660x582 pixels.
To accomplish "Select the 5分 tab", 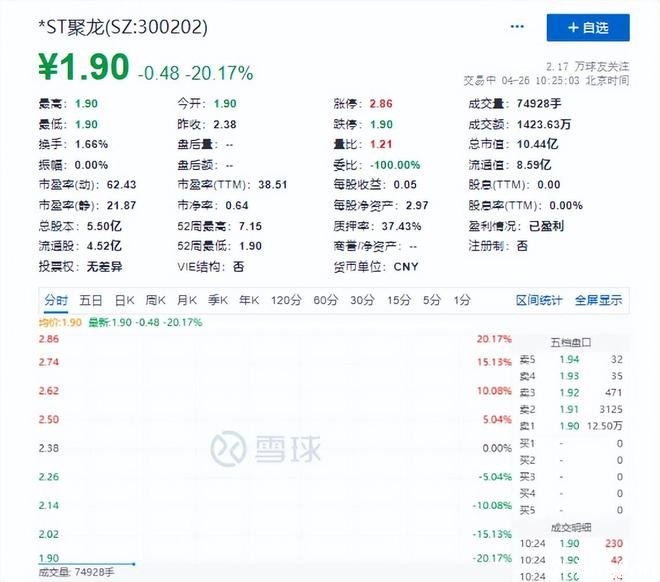I will 432,300.
